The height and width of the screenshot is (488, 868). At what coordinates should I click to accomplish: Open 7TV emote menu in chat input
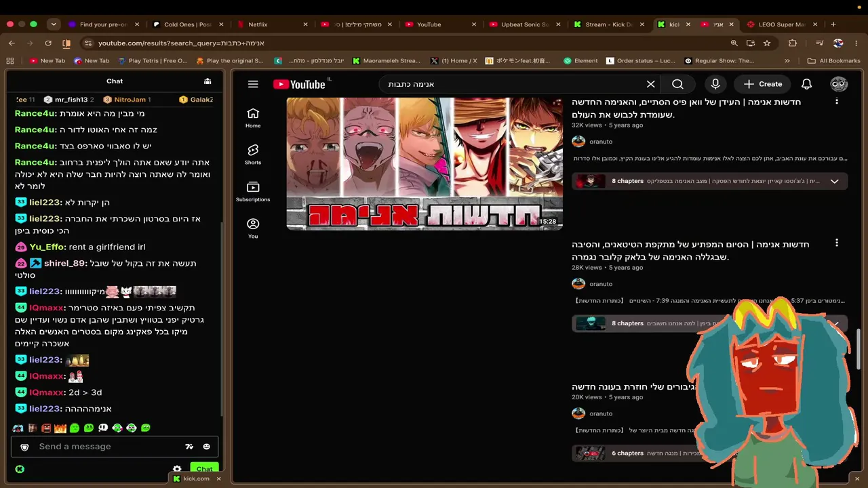(189, 447)
